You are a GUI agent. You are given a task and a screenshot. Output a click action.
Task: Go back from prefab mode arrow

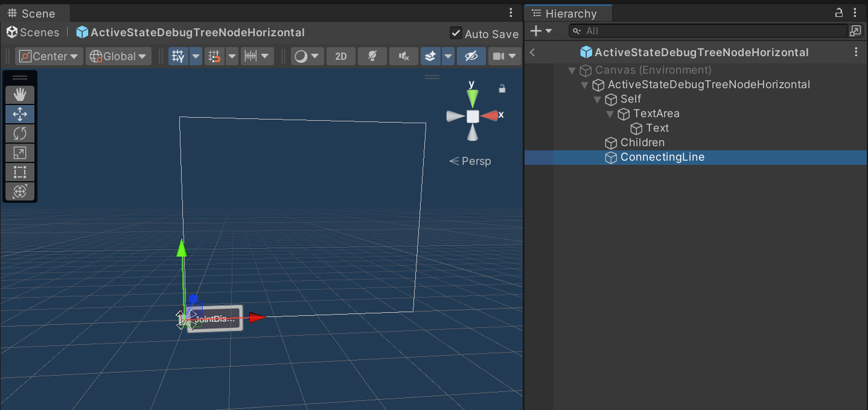[x=532, y=53]
